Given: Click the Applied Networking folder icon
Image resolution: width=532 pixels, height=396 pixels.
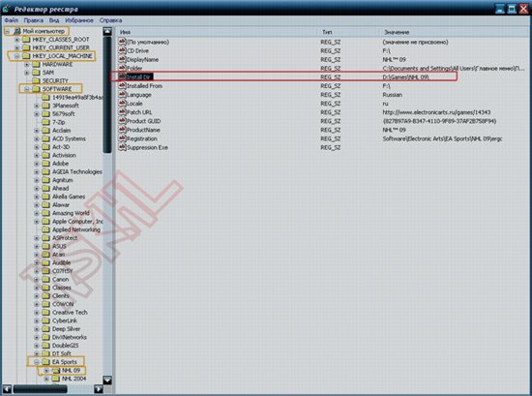Looking at the screenshot, I should [x=45, y=229].
